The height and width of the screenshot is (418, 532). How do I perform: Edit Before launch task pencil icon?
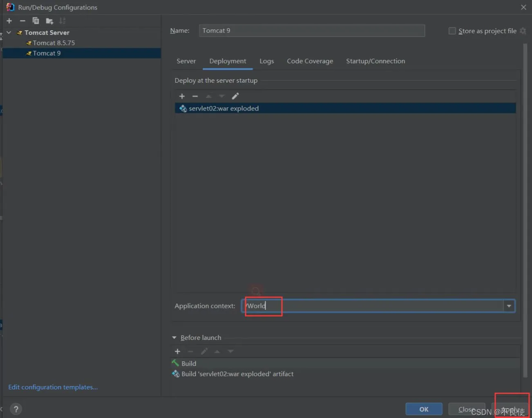tap(204, 351)
